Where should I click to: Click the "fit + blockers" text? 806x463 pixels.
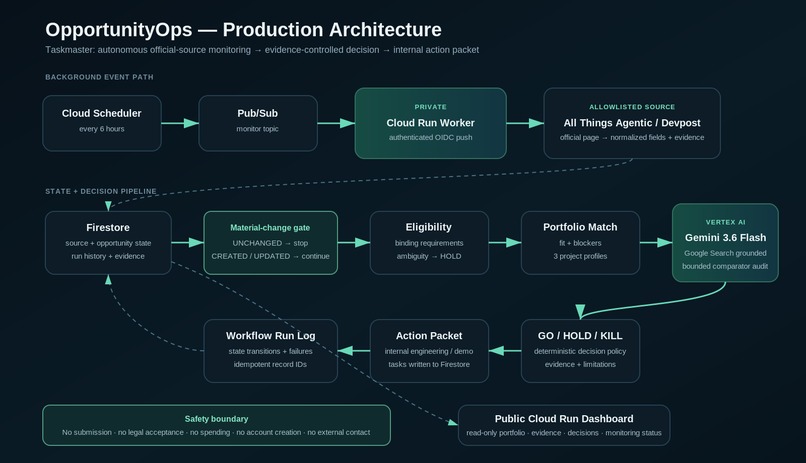coord(580,243)
